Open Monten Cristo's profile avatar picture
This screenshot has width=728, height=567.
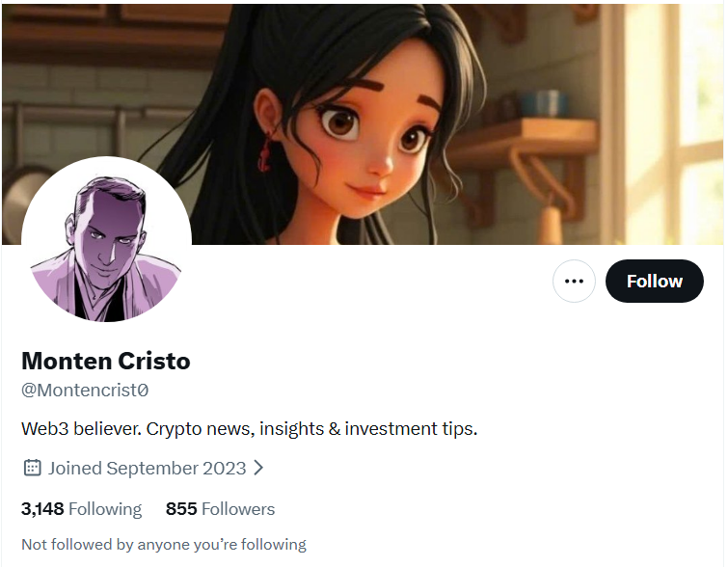coord(106,241)
